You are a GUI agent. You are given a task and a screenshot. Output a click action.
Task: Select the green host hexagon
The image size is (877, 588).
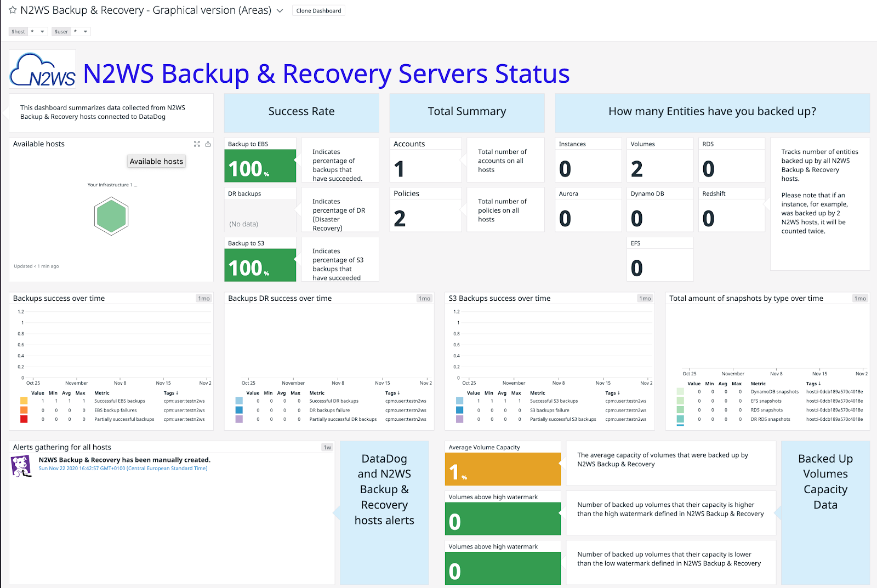(111, 216)
